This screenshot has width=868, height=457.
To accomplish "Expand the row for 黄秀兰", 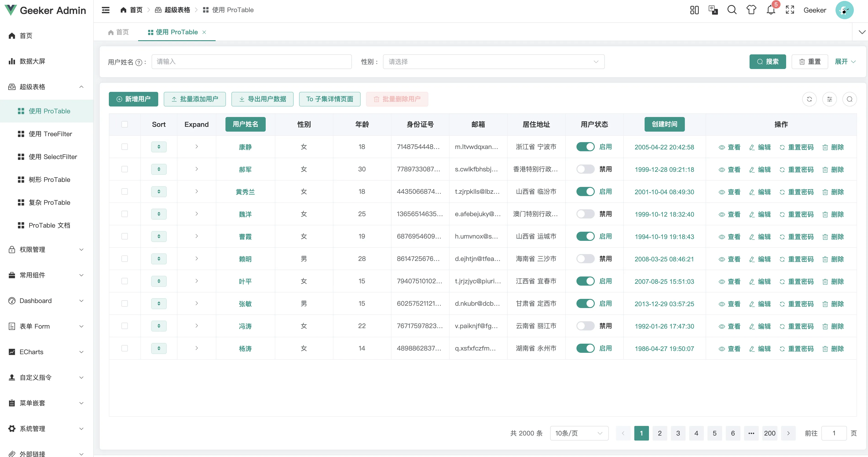I will [x=196, y=192].
